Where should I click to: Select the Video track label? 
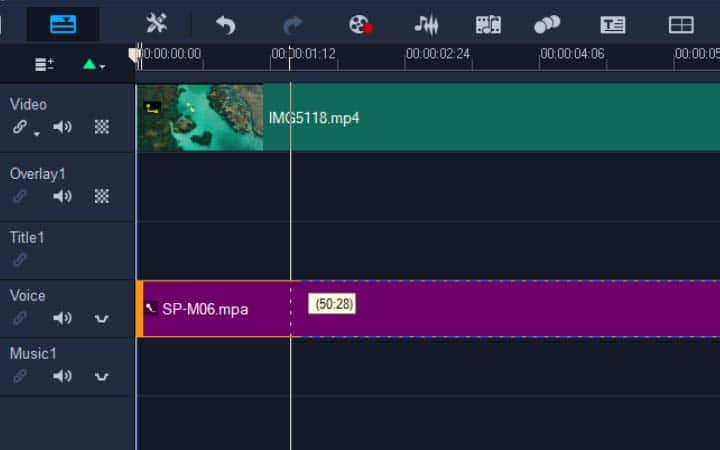coord(28,104)
